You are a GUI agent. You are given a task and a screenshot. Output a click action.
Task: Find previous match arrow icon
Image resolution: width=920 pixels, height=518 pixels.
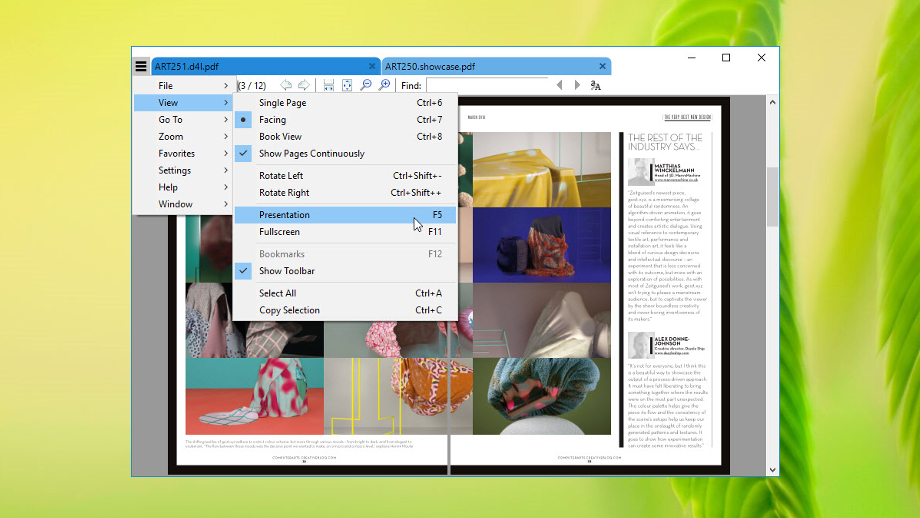[559, 85]
